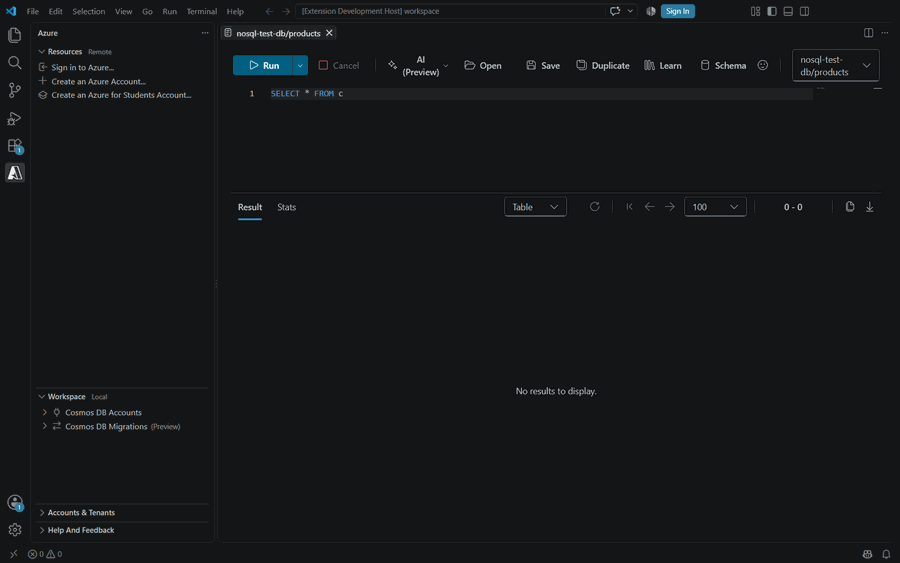The height and width of the screenshot is (563, 900).
Task: Open the Help menu
Action: coord(235,11)
